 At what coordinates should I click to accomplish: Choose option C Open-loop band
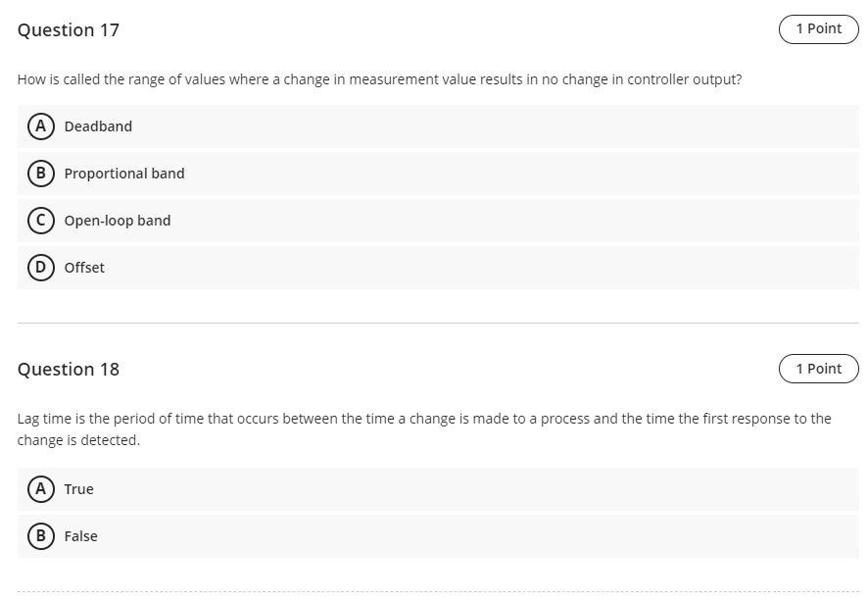tap(117, 220)
